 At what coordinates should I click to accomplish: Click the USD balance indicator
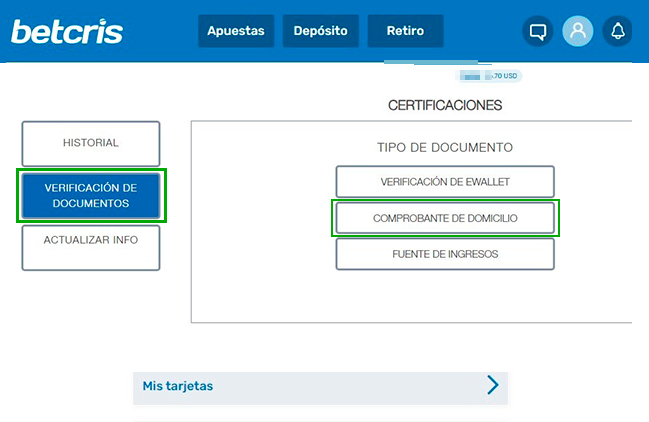pyautogui.click(x=488, y=76)
